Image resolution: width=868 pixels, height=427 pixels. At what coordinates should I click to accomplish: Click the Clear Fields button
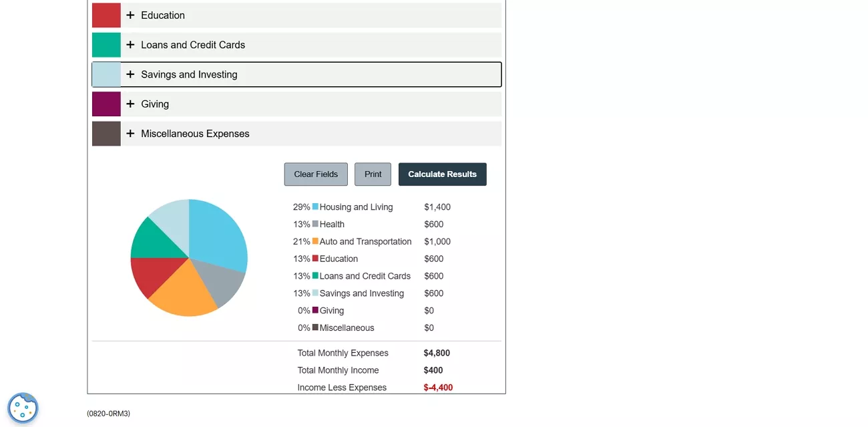click(315, 174)
